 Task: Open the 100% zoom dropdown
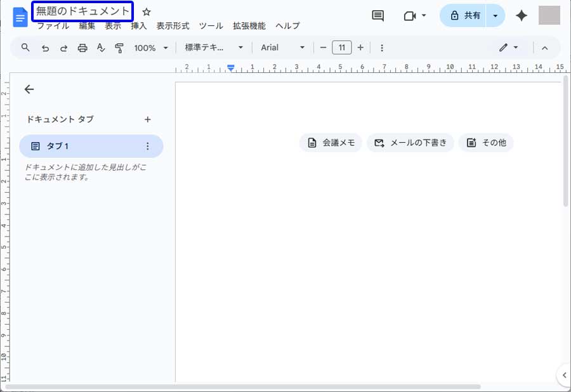tap(151, 48)
